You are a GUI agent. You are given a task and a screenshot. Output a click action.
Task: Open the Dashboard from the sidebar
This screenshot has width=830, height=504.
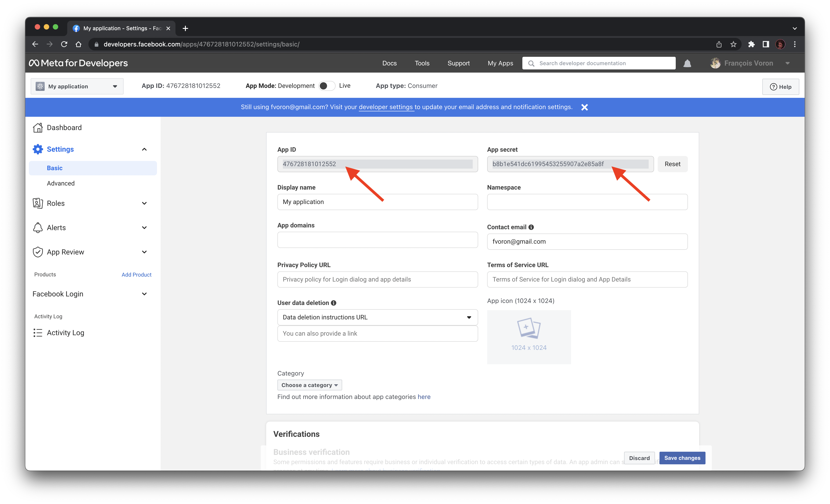click(64, 127)
